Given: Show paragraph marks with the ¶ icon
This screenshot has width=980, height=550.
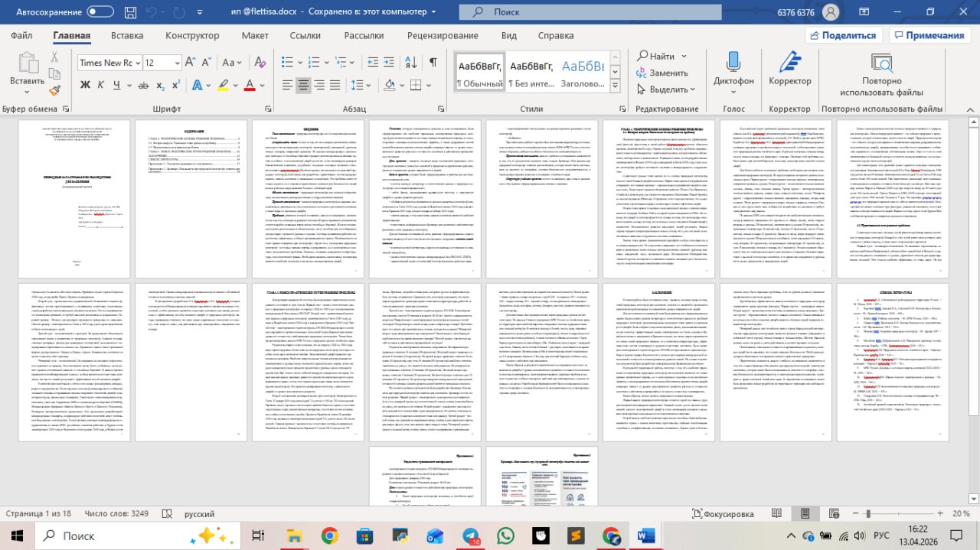Looking at the screenshot, I should (x=433, y=63).
